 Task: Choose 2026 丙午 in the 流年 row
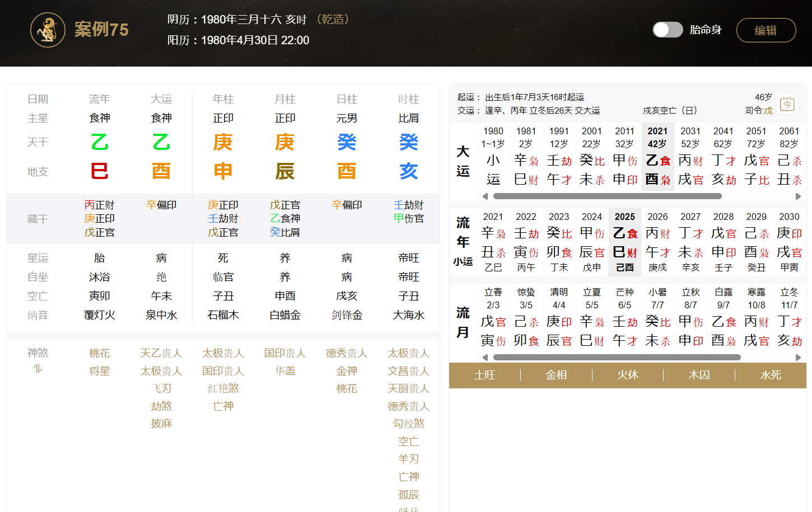coord(657,242)
